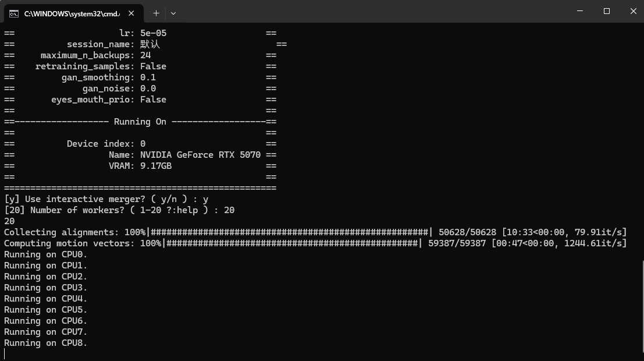Click the 'Number of workers?' prompt line
This screenshot has width=644, height=361.
(119, 210)
